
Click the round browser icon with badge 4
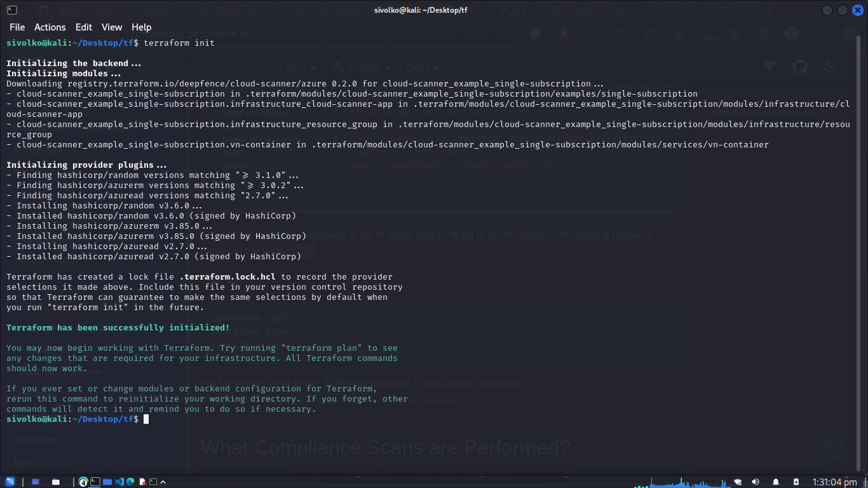tap(83, 482)
